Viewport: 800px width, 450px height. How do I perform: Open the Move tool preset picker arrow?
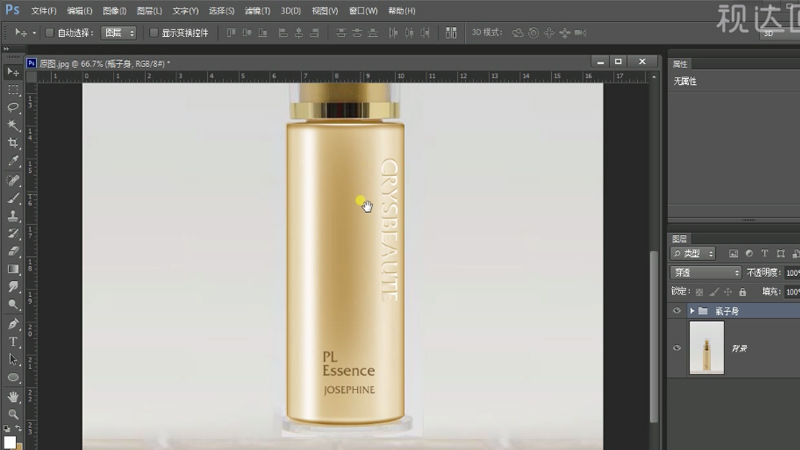(34, 33)
